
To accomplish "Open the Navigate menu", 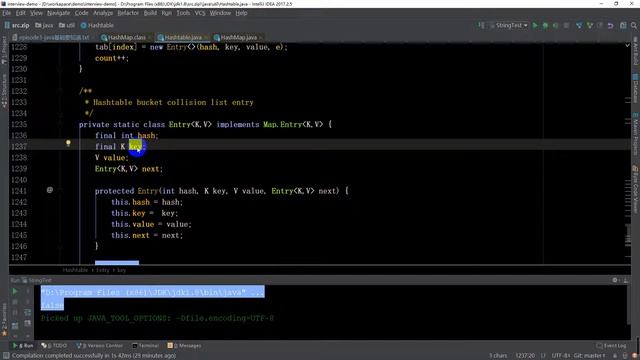I will [x=58, y=13].
